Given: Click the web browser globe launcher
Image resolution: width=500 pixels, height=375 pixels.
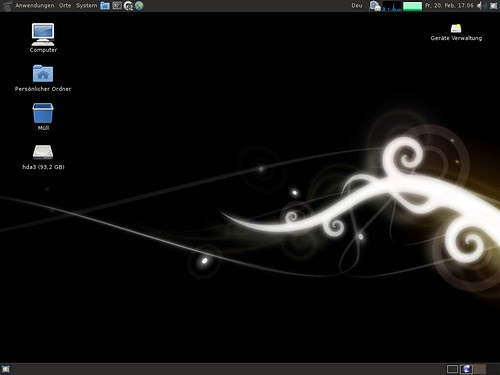Looking at the screenshot, I should (x=139, y=6).
